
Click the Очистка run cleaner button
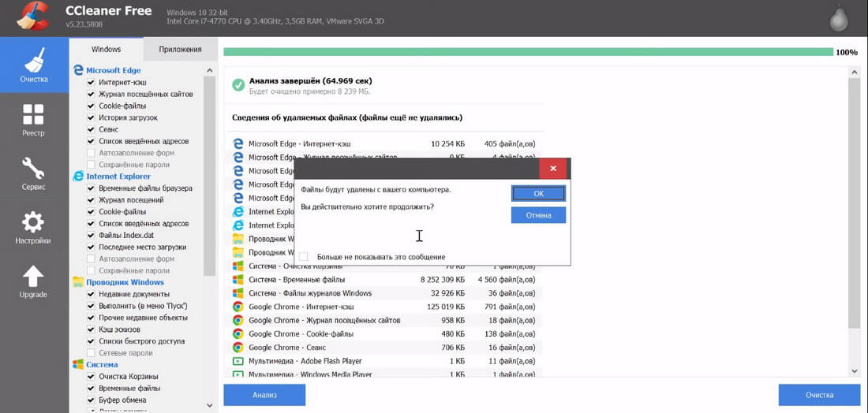click(x=819, y=395)
